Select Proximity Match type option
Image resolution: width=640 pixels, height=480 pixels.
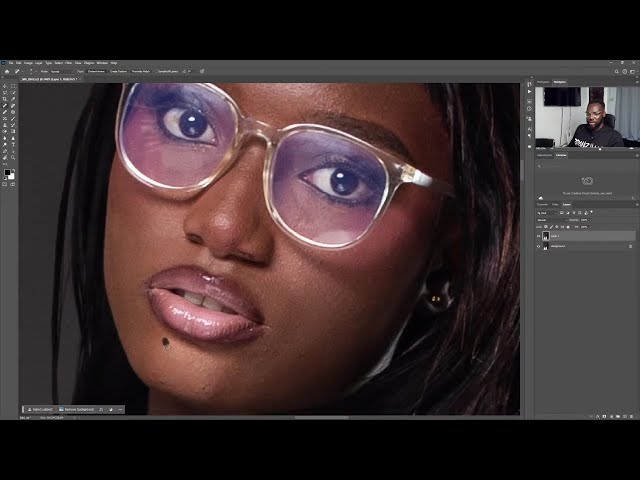tap(141, 71)
